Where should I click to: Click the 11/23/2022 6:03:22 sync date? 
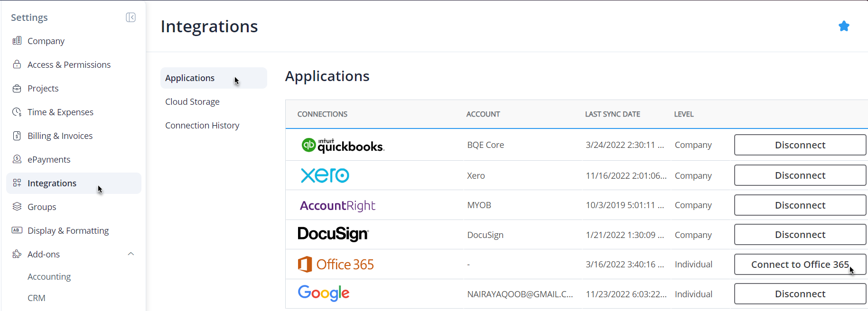click(x=626, y=294)
